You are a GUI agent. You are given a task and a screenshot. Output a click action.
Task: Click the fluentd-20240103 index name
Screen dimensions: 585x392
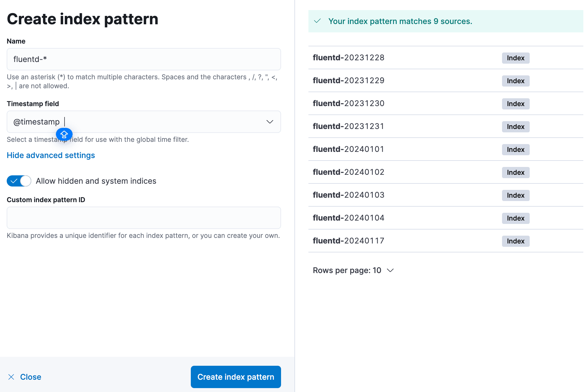(348, 195)
